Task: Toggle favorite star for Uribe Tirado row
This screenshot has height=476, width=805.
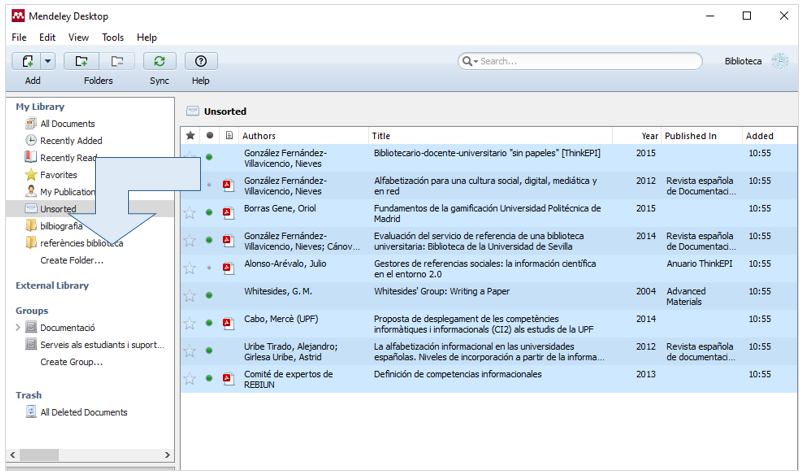Action: tap(190, 351)
